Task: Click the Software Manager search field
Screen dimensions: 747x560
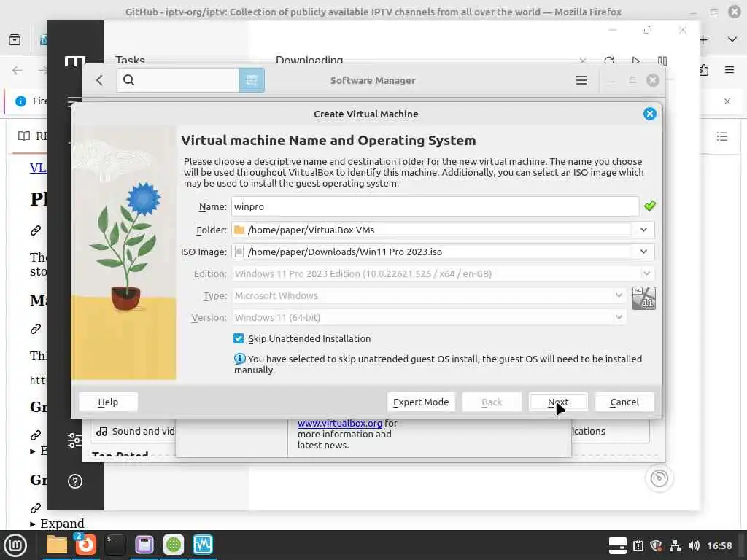Action: 178,80
